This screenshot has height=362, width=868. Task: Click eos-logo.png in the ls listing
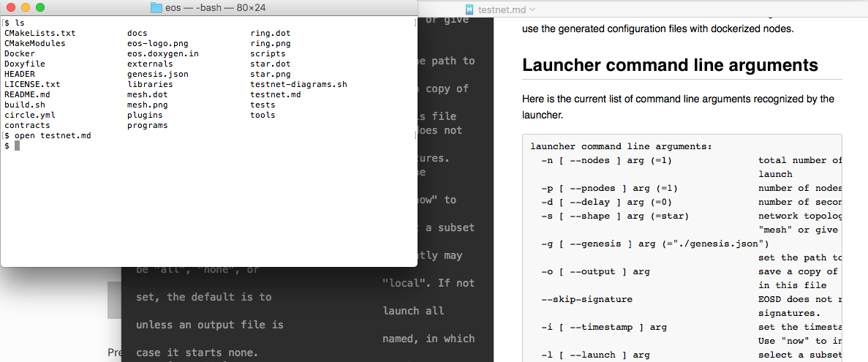158,43
